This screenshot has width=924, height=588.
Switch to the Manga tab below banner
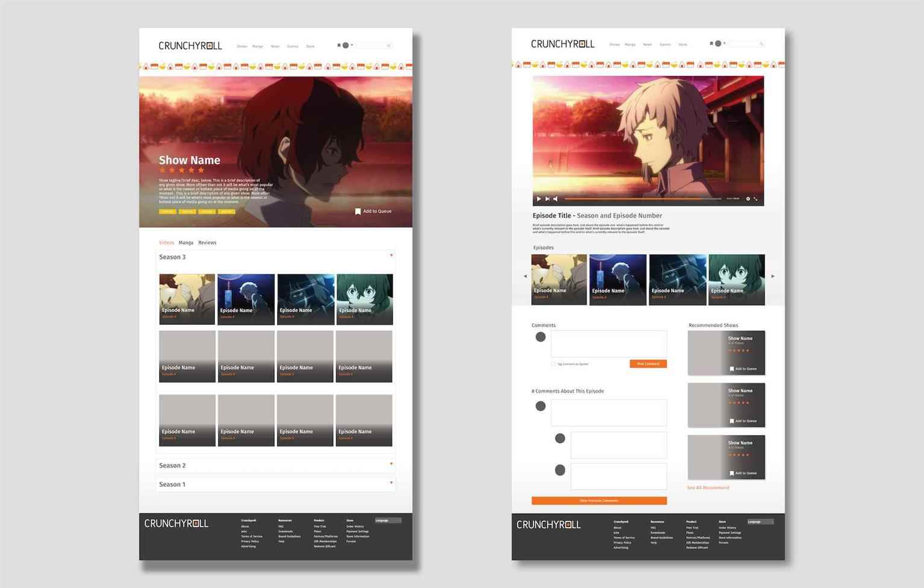(186, 243)
